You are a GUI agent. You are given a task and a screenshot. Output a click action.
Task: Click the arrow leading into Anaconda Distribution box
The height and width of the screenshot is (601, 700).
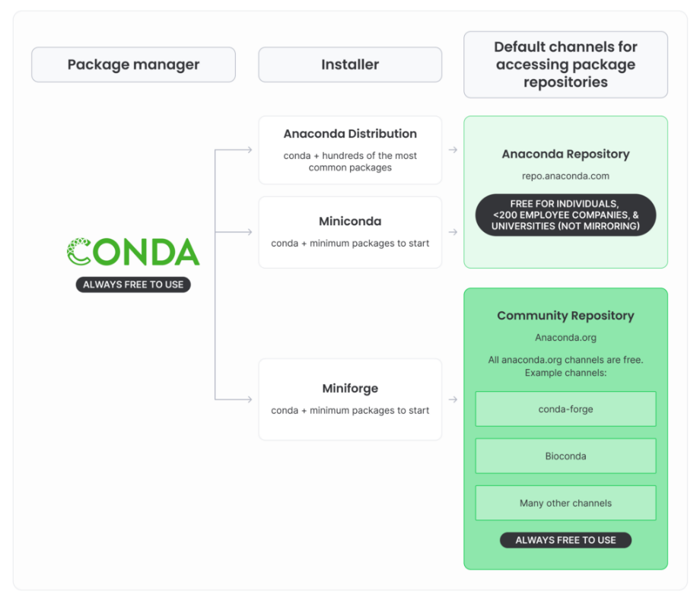pyautogui.click(x=247, y=150)
